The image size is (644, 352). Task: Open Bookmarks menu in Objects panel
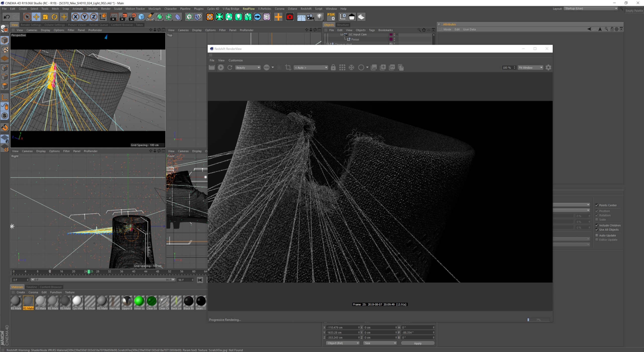coord(385,30)
